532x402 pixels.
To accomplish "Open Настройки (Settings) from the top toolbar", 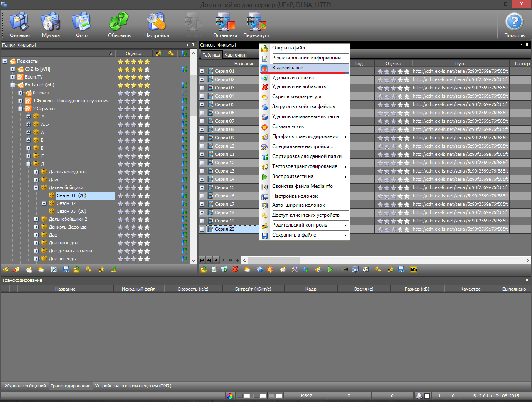I will click(x=156, y=25).
